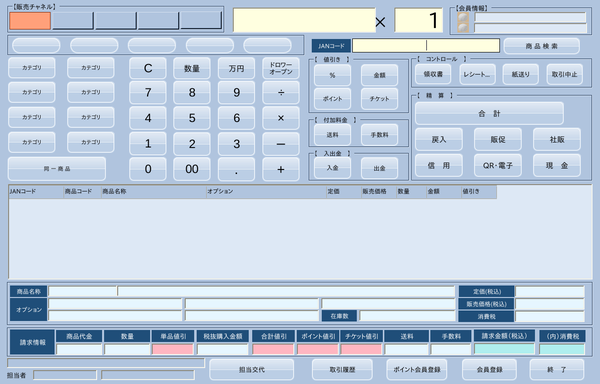The height and width of the screenshot is (384, 600).
Task: Click the 定価 column header
Action: 344,191
